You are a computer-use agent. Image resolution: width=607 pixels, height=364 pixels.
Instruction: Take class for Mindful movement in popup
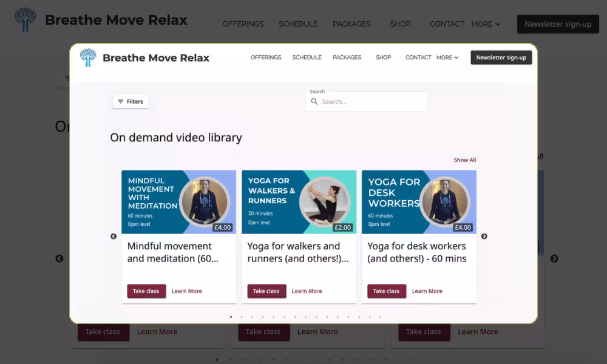click(x=146, y=291)
